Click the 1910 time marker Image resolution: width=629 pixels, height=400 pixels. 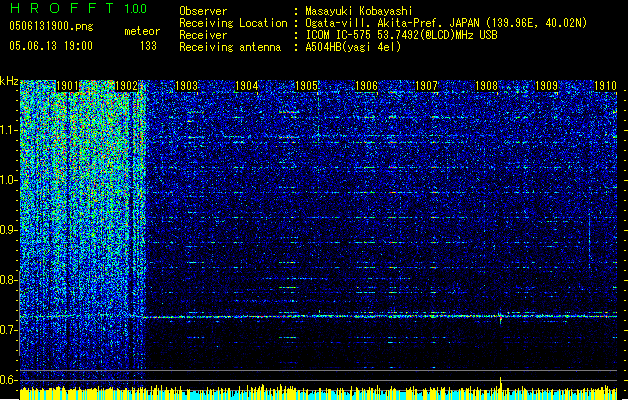(605, 86)
